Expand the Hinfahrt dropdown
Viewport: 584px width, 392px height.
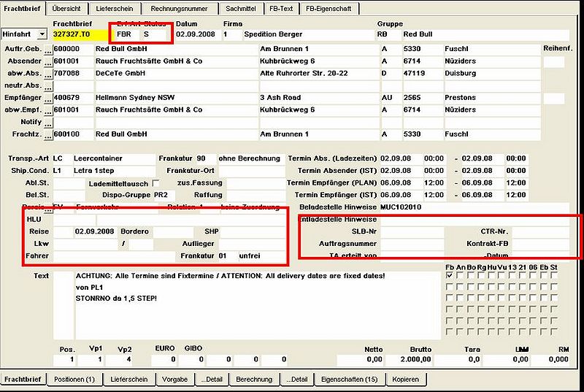42,34
